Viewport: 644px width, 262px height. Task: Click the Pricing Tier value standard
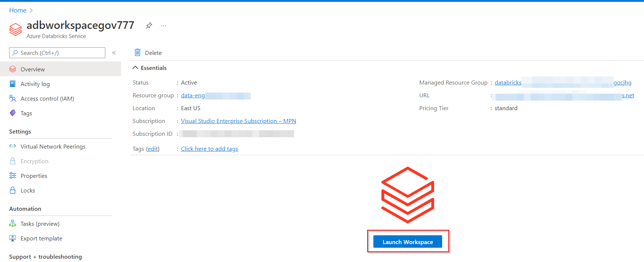click(x=506, y=108)
